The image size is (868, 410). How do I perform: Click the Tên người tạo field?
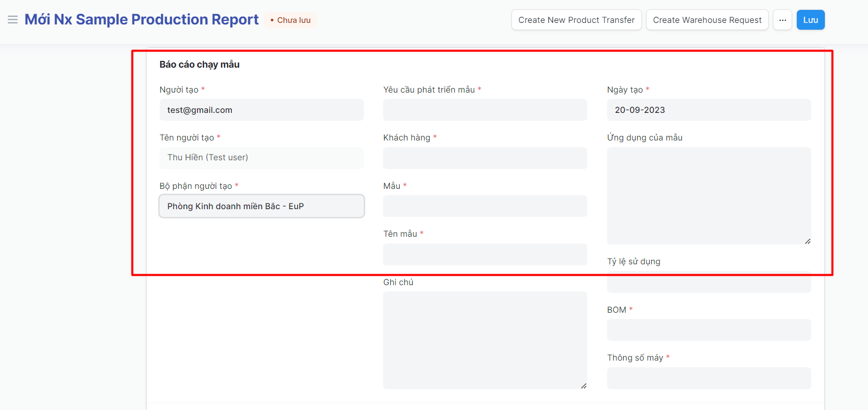261,158
